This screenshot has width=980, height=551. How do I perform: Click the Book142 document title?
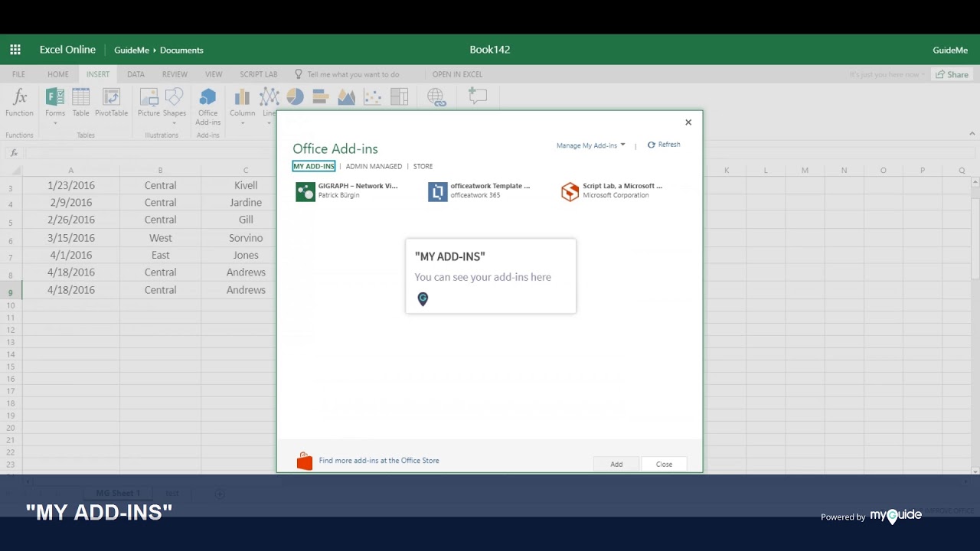[490, 50]
